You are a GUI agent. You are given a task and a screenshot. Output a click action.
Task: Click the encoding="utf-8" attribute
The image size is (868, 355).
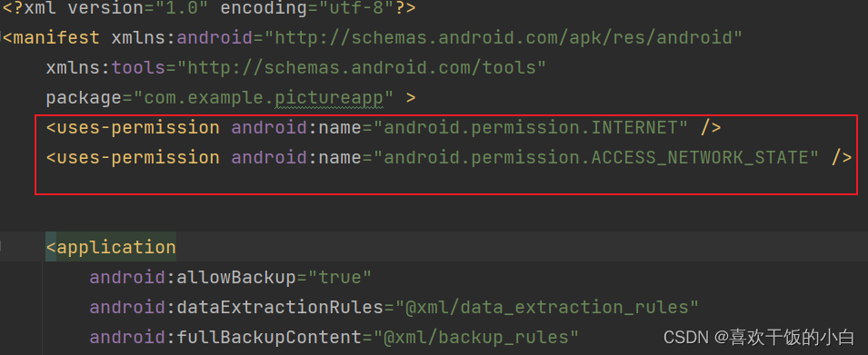click(306, 8)
